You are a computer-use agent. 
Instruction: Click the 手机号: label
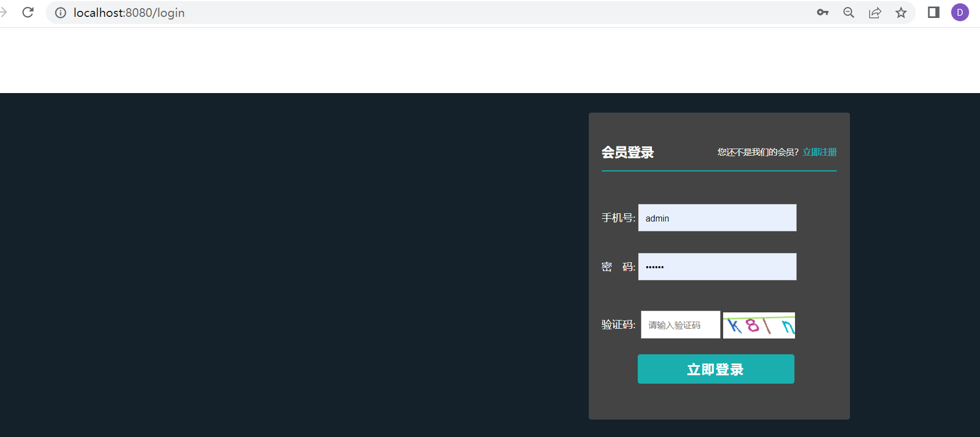(618, 218)
